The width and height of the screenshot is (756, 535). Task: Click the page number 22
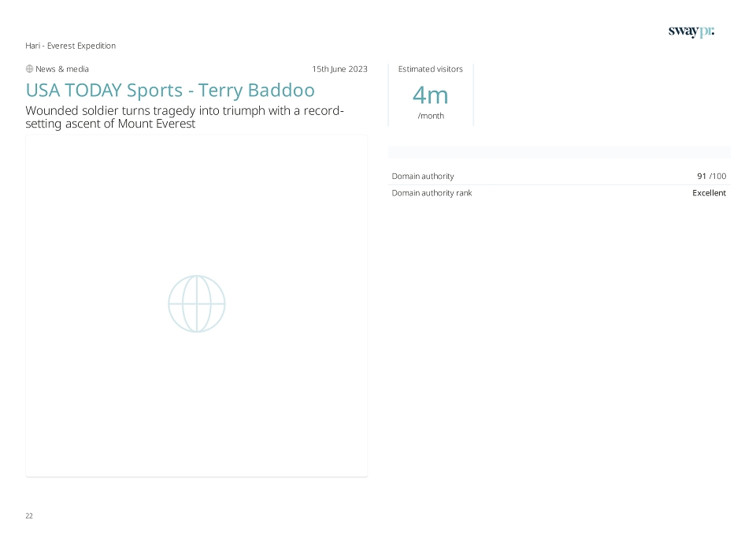tap(29, 516)
